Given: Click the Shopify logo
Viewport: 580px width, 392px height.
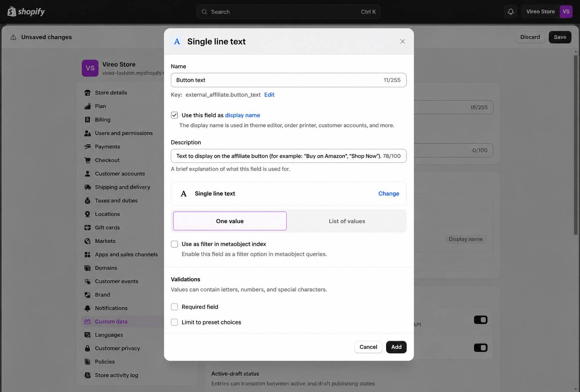Looking at the screenshot, I should (x=26, y=11).
